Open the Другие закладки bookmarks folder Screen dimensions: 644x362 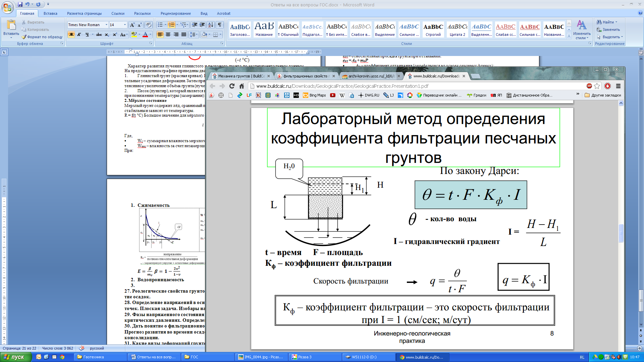tap(603, 95)
